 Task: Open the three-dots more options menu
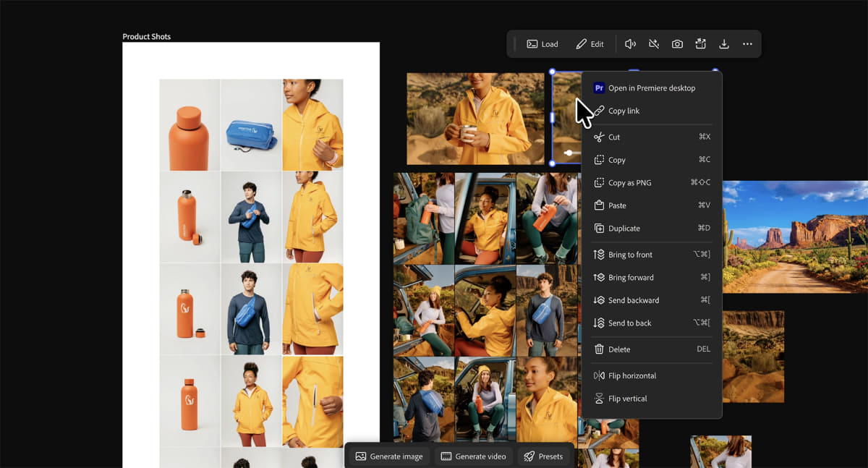747,44
